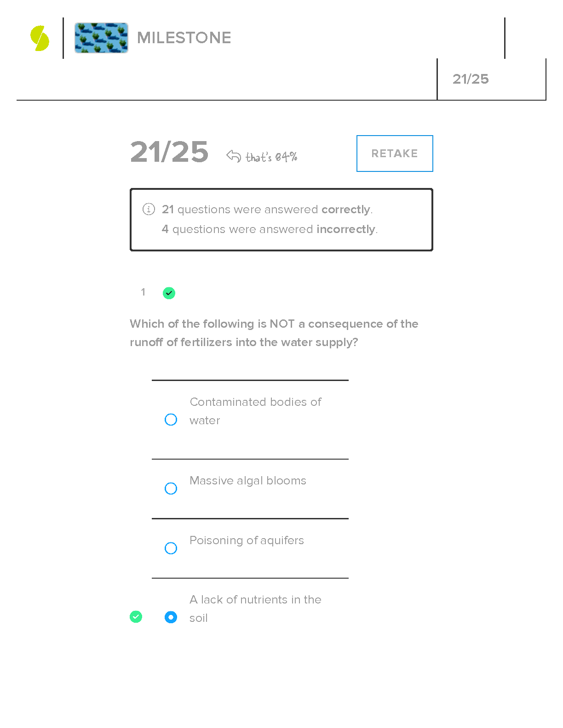Click the 'answered incorrectly' summary line
The image size is (563, 728).
(x=270, y=229)
